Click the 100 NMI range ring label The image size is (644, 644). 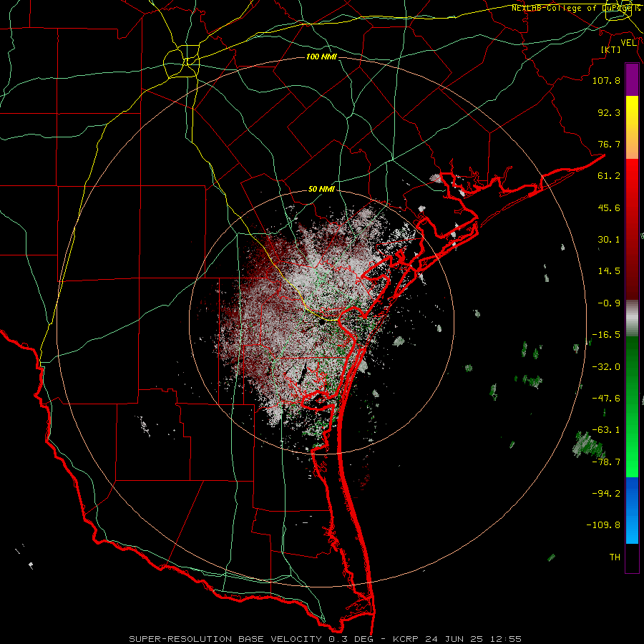tap(321, 57)
